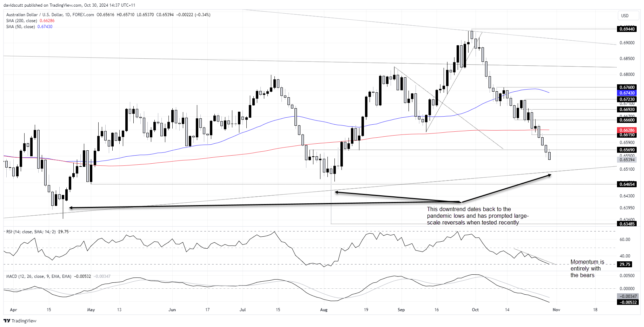The width and height of the screenshot is (644, 327).
Task: Select the 'Momentum is entirely with the bears' note
Action: (x=587, y=269)
